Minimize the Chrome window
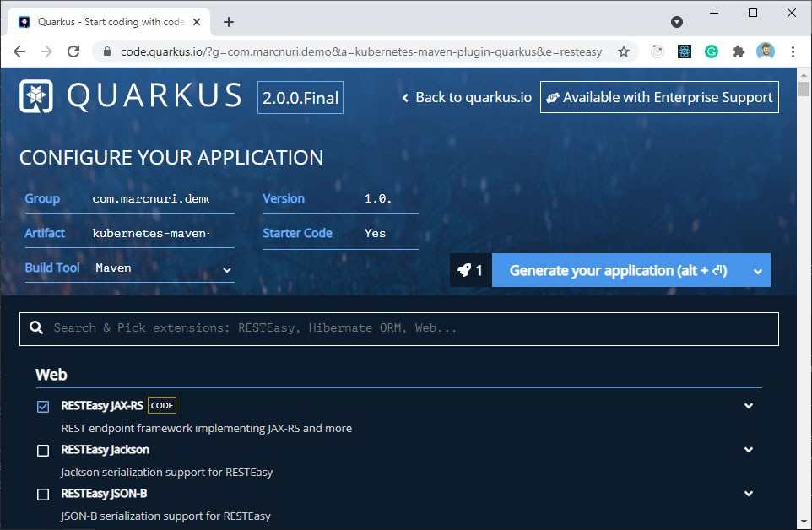 [714, 13]
